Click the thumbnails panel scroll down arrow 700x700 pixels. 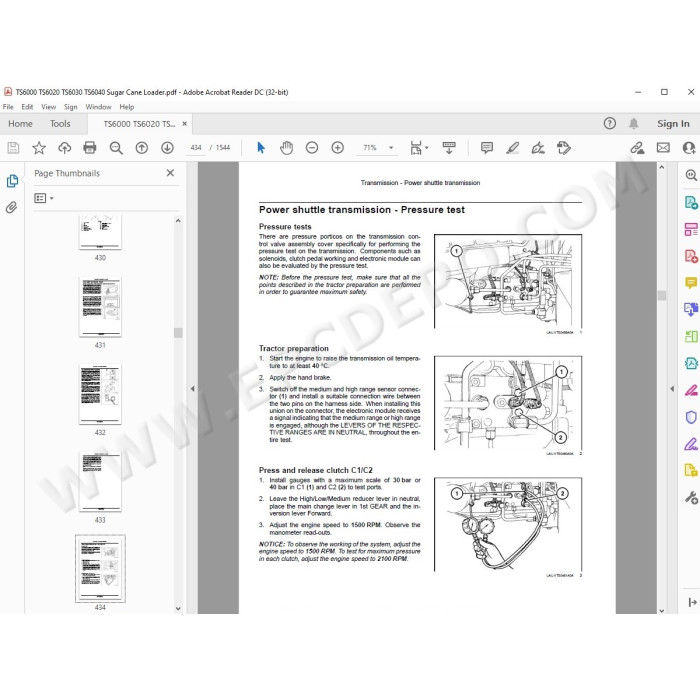point(178,608)
